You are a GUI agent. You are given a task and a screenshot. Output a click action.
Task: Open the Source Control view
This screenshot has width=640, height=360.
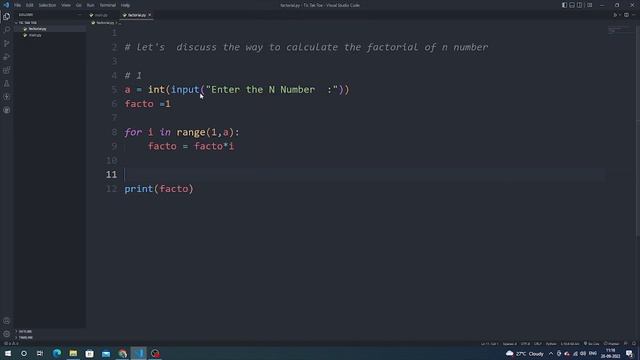point(7,43)
